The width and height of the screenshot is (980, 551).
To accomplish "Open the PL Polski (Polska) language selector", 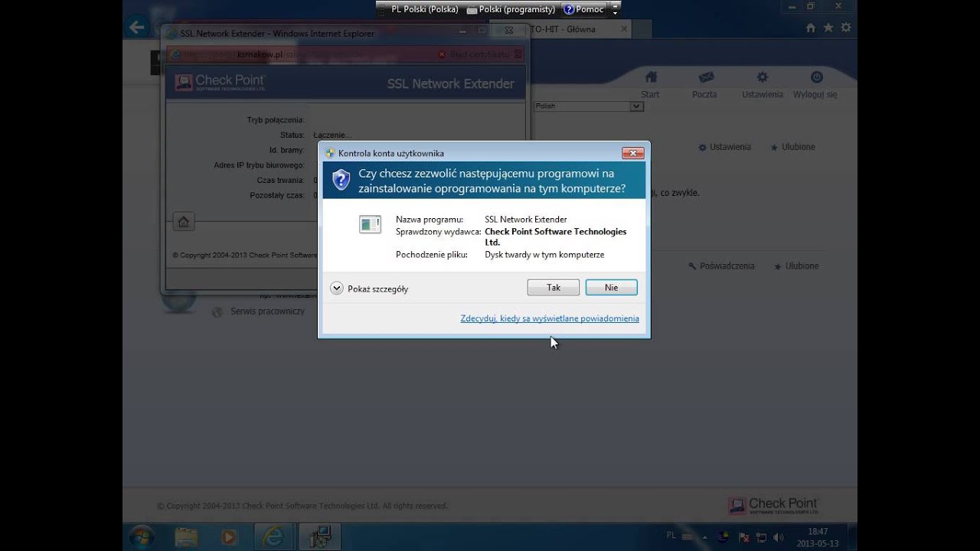I will 423,9.
